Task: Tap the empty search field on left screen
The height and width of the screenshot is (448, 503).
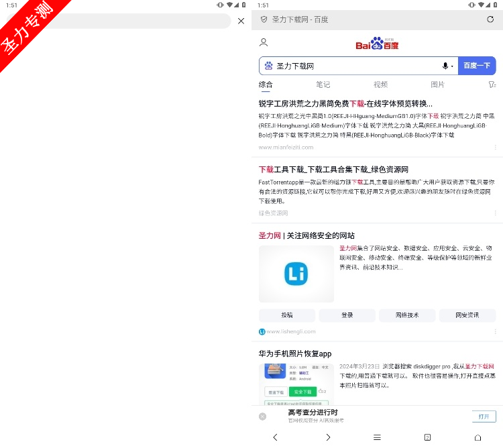Action: [x=119, y=21]
